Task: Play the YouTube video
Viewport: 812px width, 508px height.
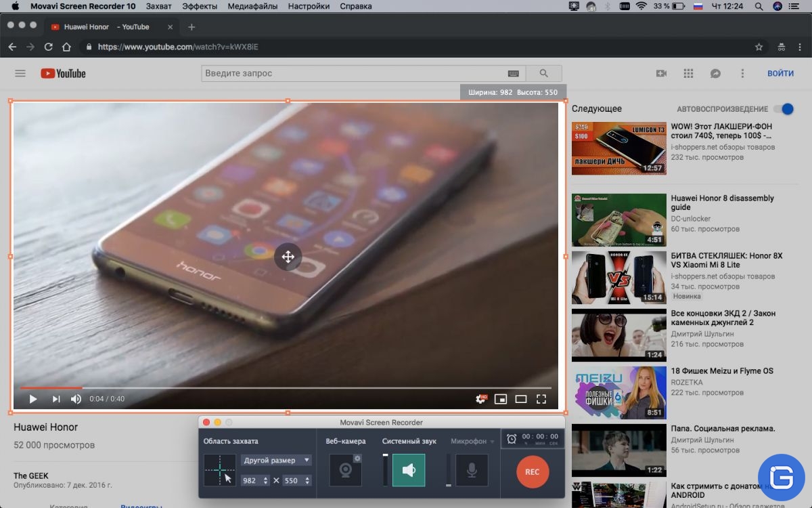Action: point(32,399)
